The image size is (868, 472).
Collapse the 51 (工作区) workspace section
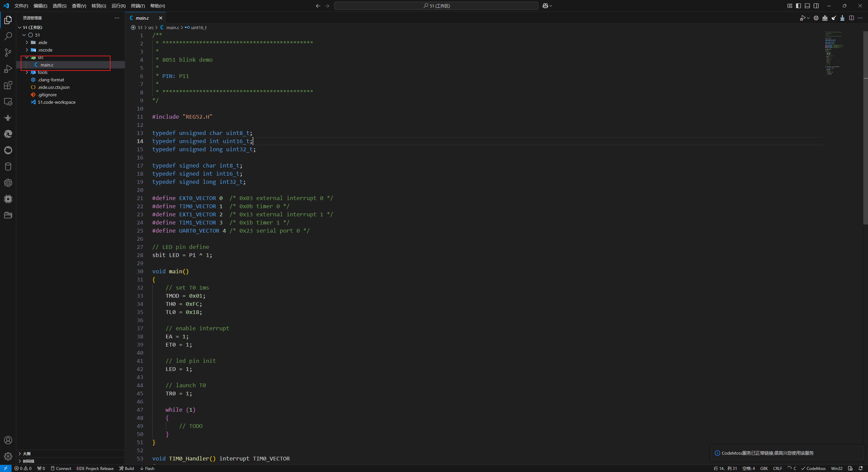pyautogui.click(x=20, y=27)
